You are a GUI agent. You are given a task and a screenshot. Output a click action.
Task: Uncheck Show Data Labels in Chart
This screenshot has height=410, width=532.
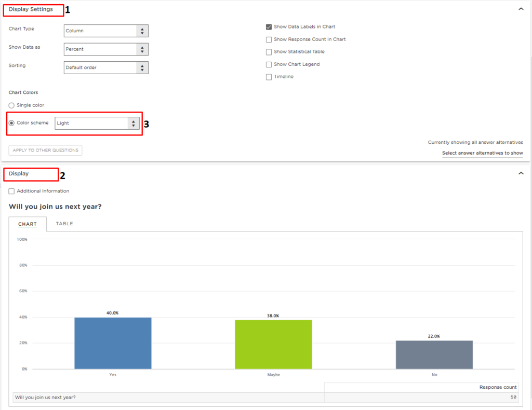(x=269, y=26)
